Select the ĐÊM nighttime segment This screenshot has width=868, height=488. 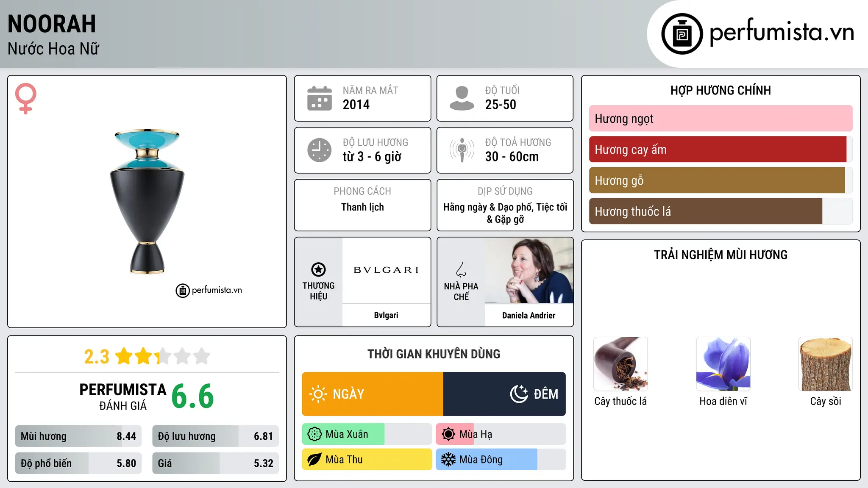[504, 394]
